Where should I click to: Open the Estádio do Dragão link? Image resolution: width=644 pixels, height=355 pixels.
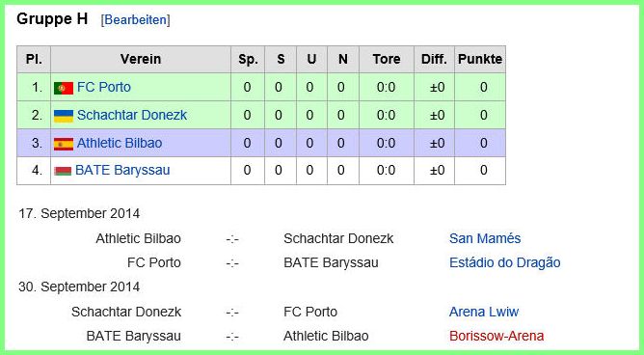pos(505,262)
